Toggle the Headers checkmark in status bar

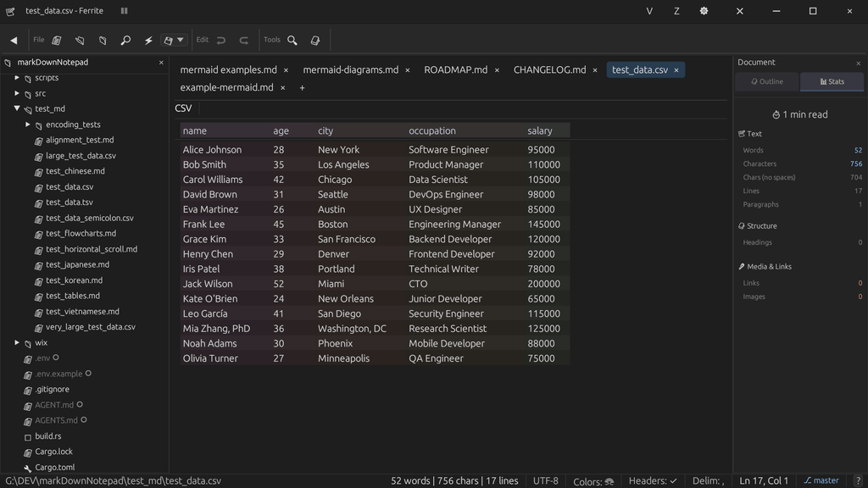pyautogui.click(x=653, y=480)
